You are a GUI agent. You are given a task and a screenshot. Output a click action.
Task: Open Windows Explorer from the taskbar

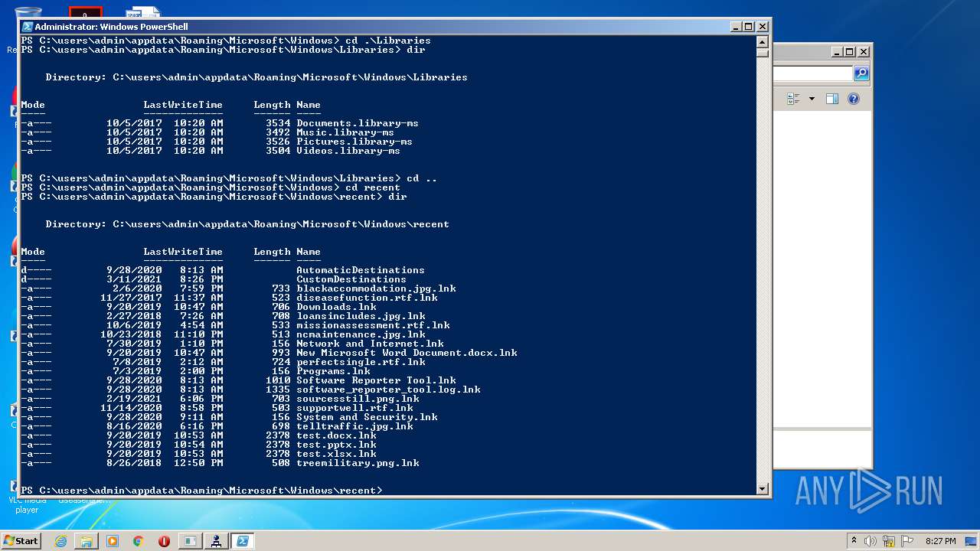tap(87, 541)
